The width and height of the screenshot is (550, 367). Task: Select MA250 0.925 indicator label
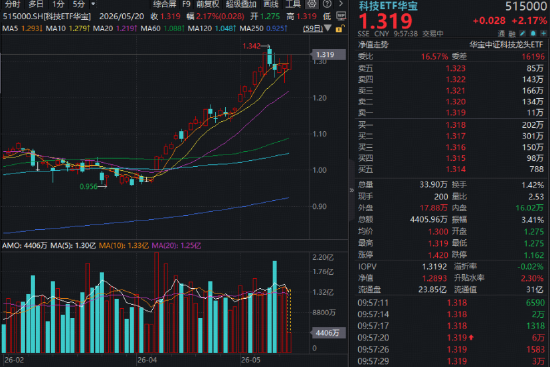[263, 28]
